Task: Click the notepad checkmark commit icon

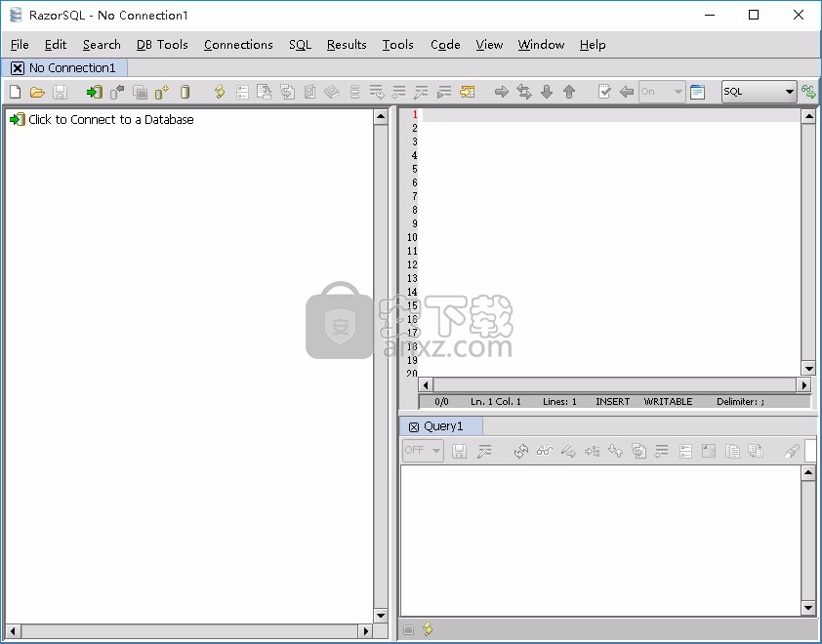Action: click(604, 93)
